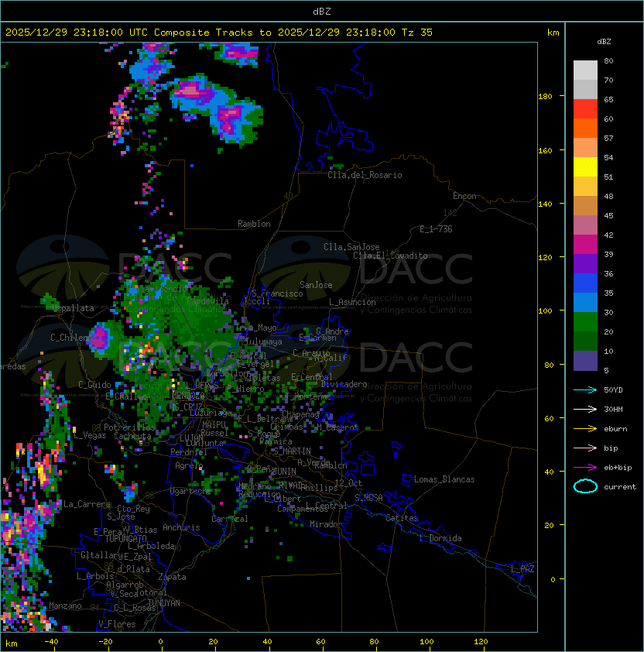Viewport: 644px width, 652px height.
Task: Click the '-40' km axis tick label
Action: click(51, 642)
